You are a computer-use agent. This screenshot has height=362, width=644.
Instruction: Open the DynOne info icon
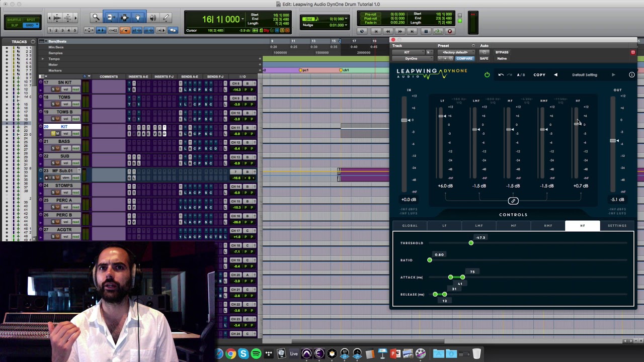coord(631,75)
